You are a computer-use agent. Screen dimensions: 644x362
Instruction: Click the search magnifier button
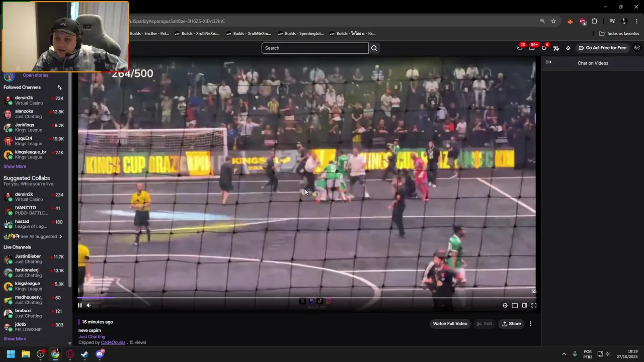click(x=374, y=48)
